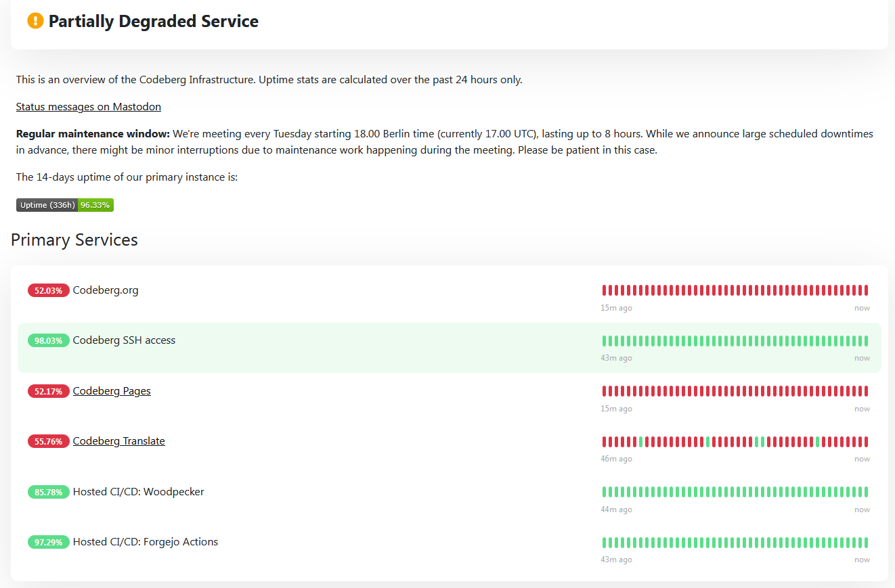The image size is (895, 588).
Task: Click the orange warning icon beside Partially Degraded Service
Action: (35, 21)
